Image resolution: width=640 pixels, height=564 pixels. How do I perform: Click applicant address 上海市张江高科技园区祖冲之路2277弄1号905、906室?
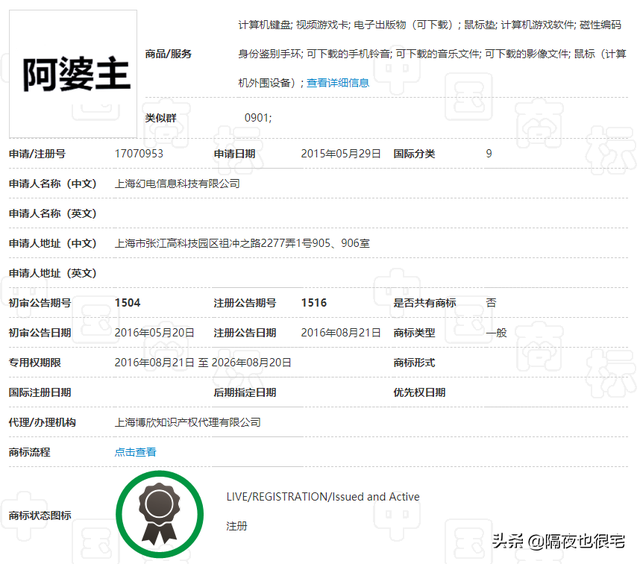[242, 243]
